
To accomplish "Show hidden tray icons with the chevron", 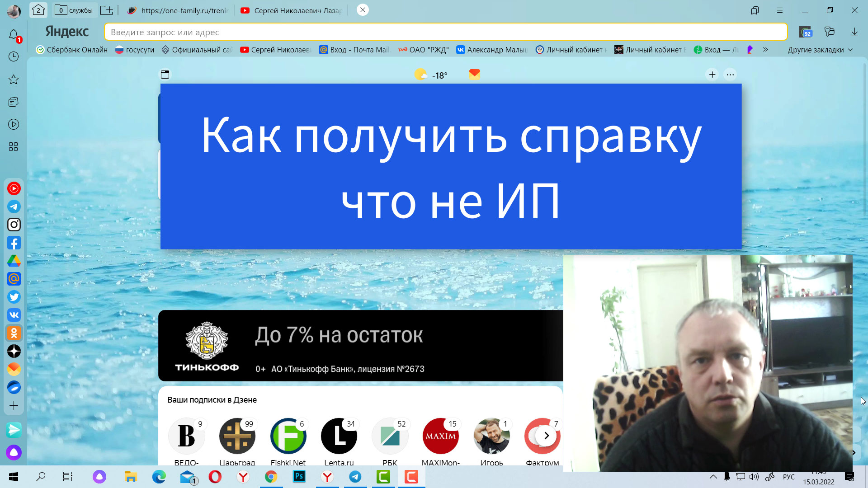I will (x=713, y=477).
